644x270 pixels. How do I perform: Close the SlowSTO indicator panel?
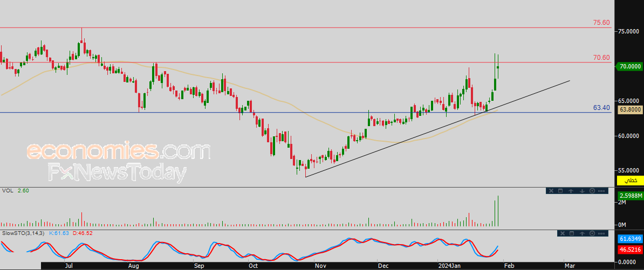tap(563, 233)
